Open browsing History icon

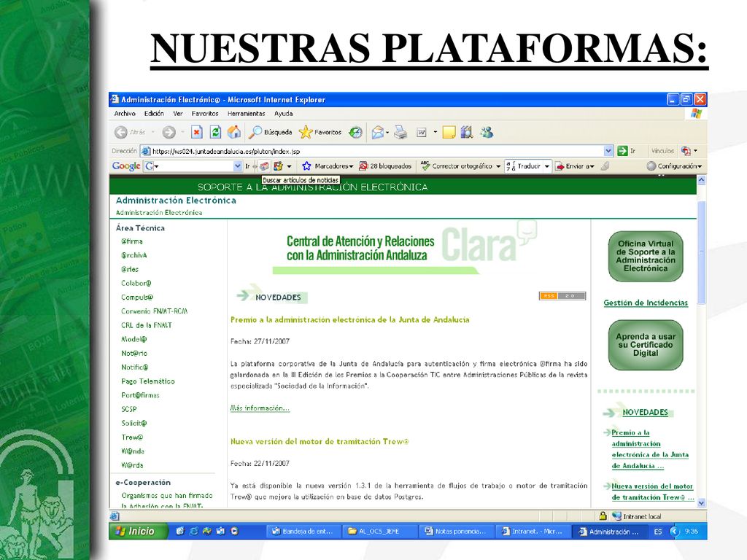355,132
